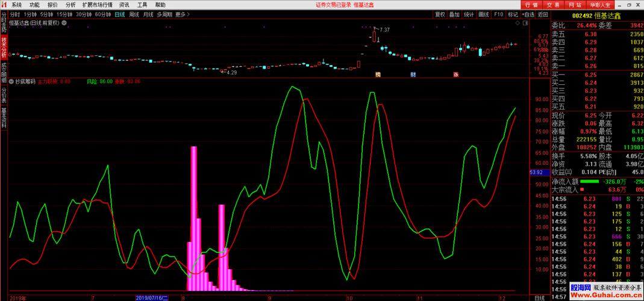Click the 买一 price 6.25

tap(590, 75)
